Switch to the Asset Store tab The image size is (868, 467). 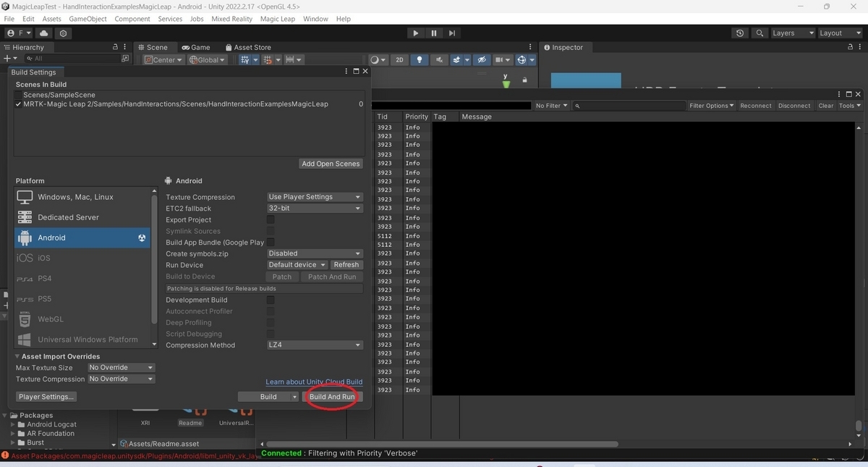click(248, 47)
